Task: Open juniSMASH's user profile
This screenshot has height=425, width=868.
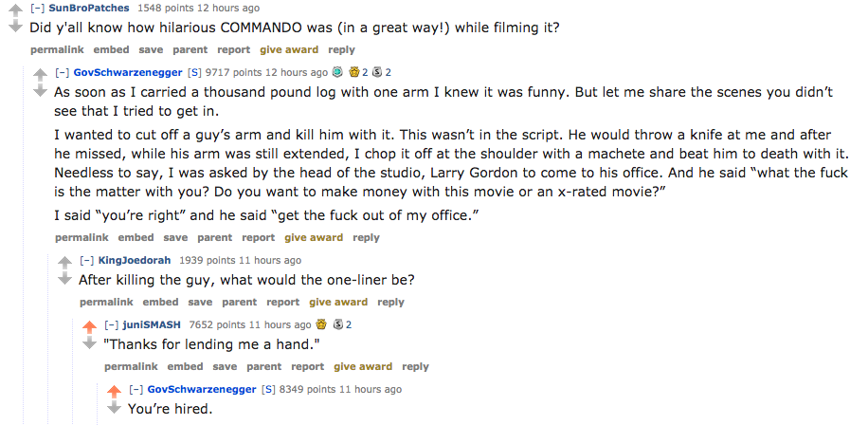Action: 152,324
